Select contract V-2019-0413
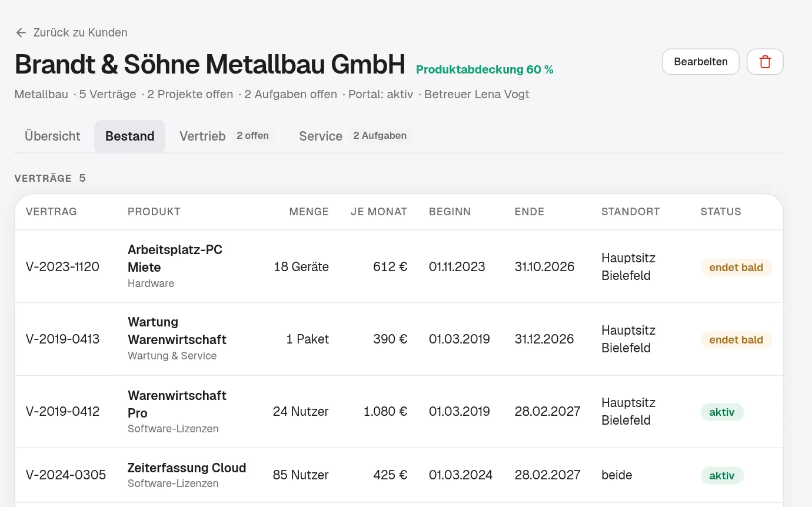Screen dimensions: 812x507 point(62,339)
